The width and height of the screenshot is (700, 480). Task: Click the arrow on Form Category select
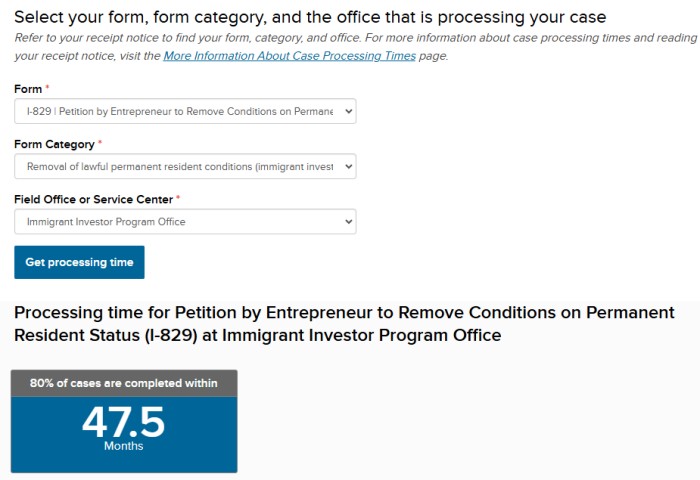(x=348, y=167)
